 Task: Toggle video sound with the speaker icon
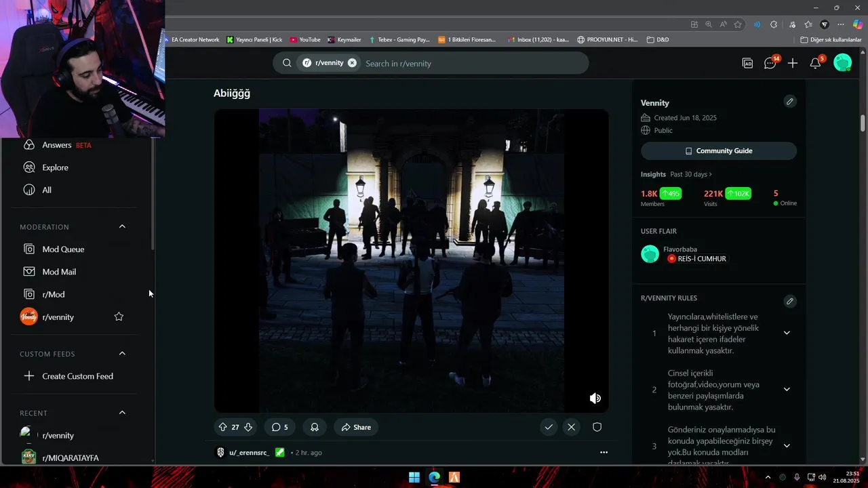point(595,398)
